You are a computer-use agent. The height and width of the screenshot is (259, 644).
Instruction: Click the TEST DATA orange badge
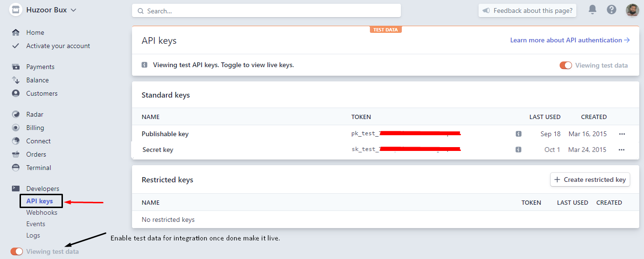pos(386,30)
